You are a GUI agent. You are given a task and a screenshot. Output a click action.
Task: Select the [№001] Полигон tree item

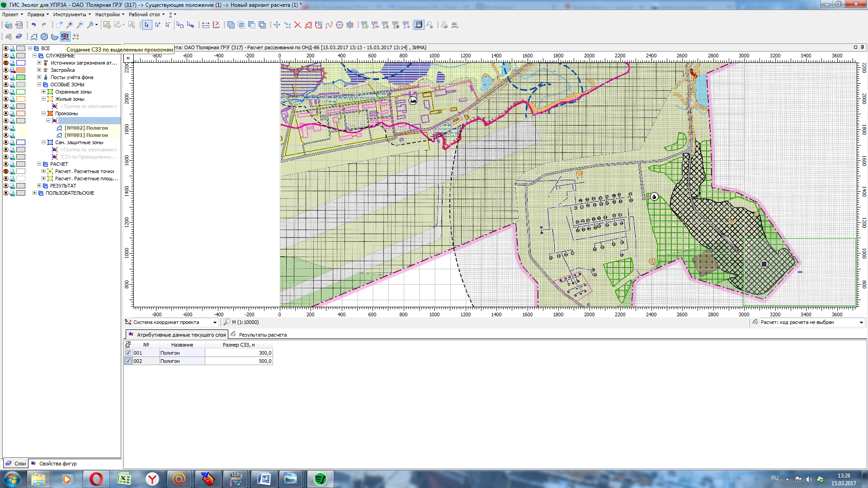coord(86,135)
